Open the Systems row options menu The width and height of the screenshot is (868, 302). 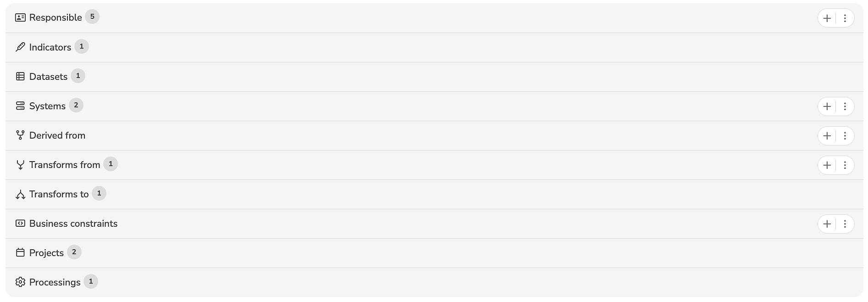coord(845,106)
